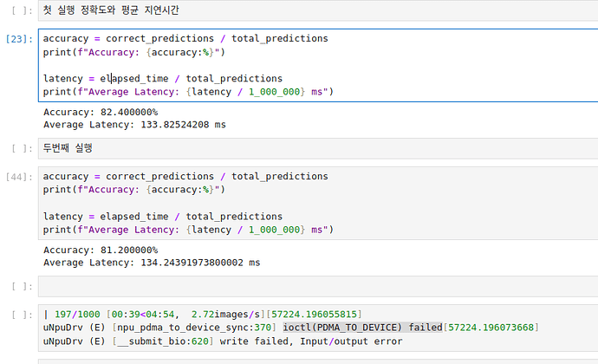The image size is (598, 364).
Task: Click the highlighted 'ioctl(PDMA_TO_DEVICE) failed' text
Action: [x=362, y=328]
